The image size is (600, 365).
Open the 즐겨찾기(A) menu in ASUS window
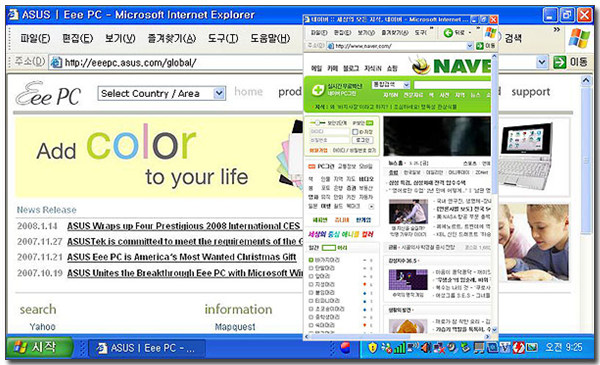[x=172, y=38]
